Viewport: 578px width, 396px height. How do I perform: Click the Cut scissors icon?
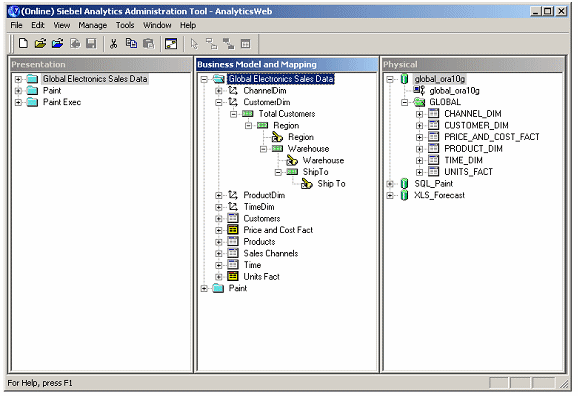(x=114, y=44)
